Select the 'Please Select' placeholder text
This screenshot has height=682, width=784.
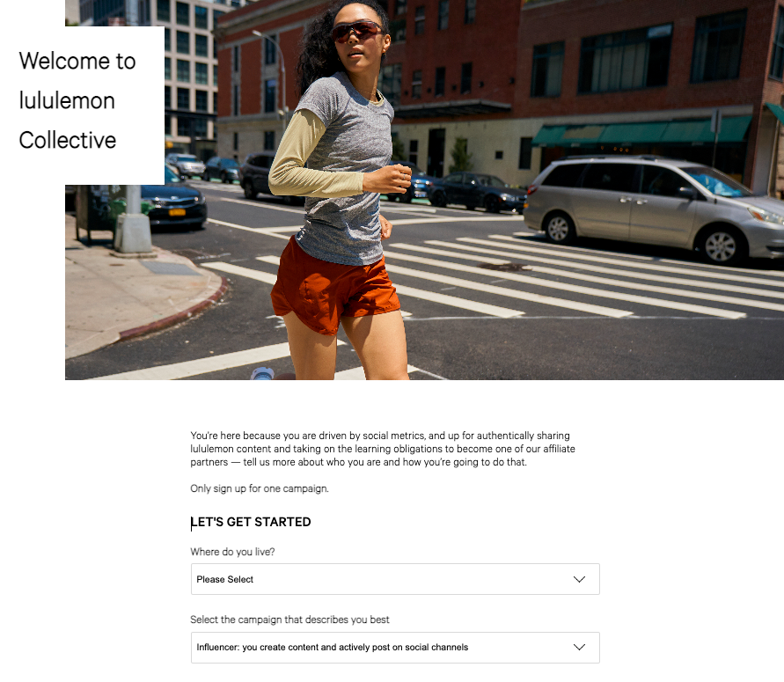(x=225, y=579)
